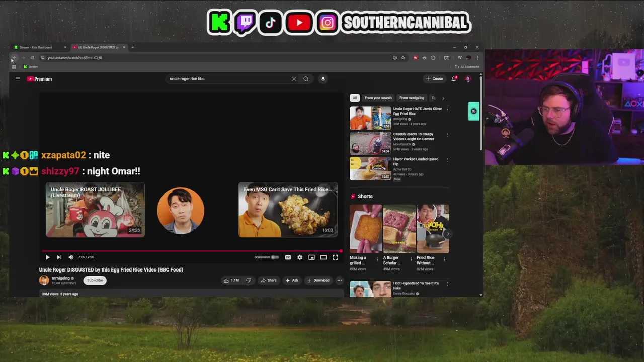Go to YouTube Premium home logo
644x362 pixels.
(39, 79)
